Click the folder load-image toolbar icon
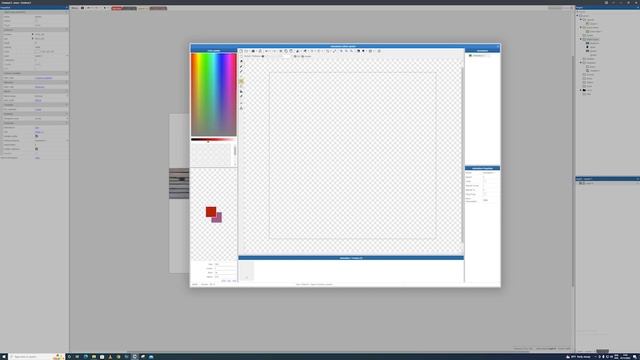 point(246,51)
